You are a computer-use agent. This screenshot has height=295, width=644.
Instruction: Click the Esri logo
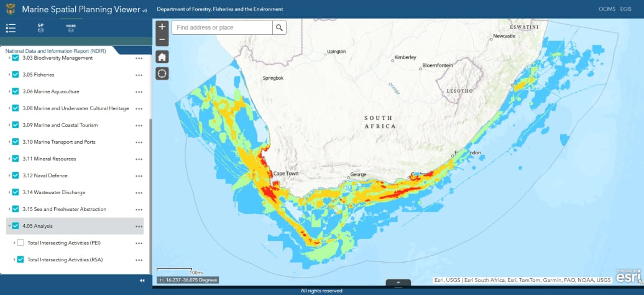tap(628, 276)
